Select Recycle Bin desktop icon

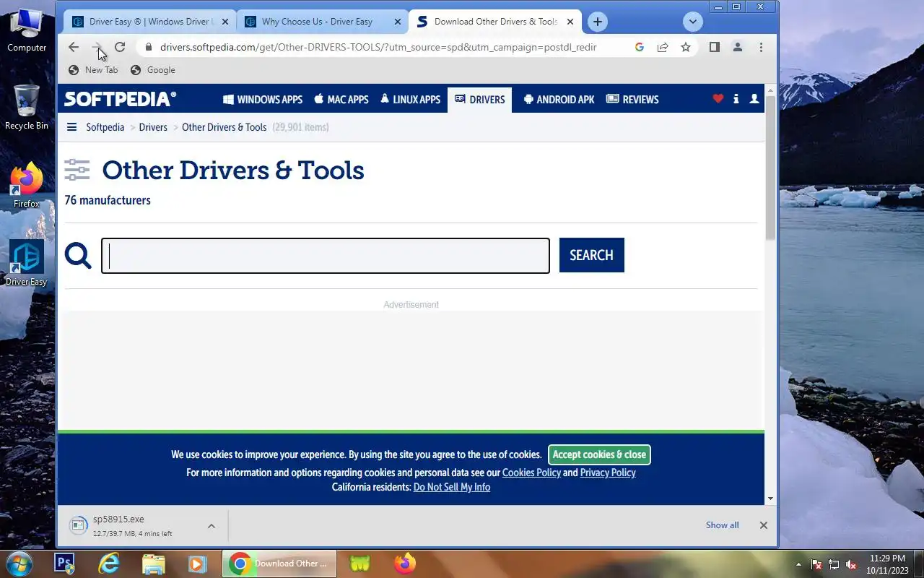(x=26, y=107)
